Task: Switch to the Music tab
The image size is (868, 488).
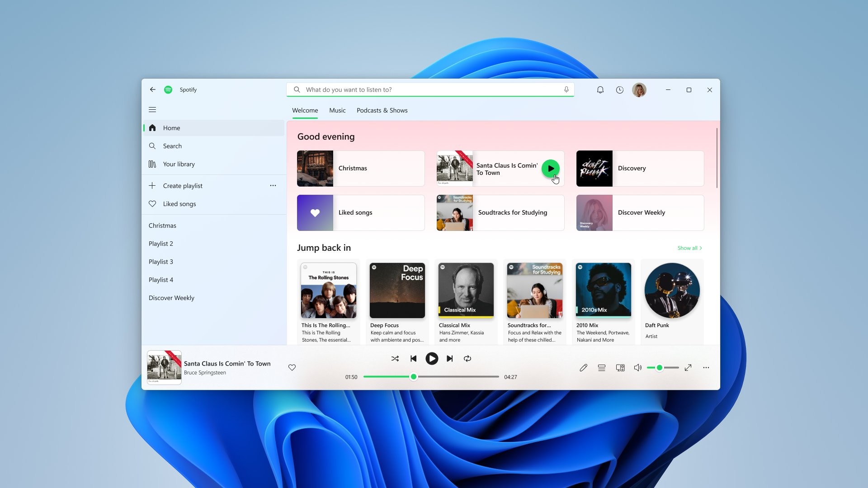Action: coord(337,111)
